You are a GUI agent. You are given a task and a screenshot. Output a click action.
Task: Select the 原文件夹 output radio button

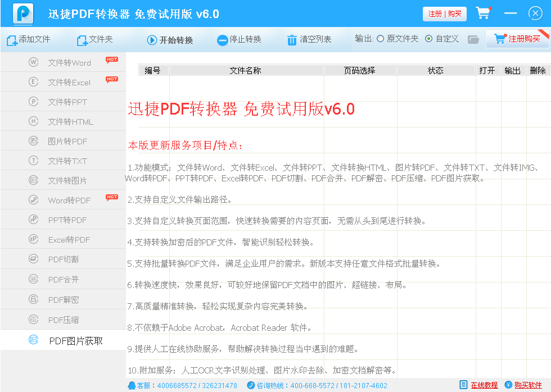(x=380, y=39)
